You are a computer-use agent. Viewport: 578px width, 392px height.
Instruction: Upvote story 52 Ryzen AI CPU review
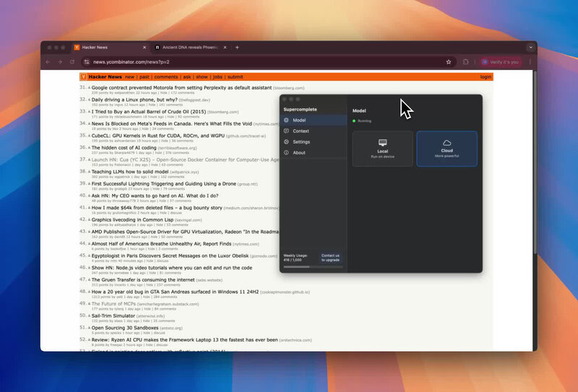(x=89, y=340)
